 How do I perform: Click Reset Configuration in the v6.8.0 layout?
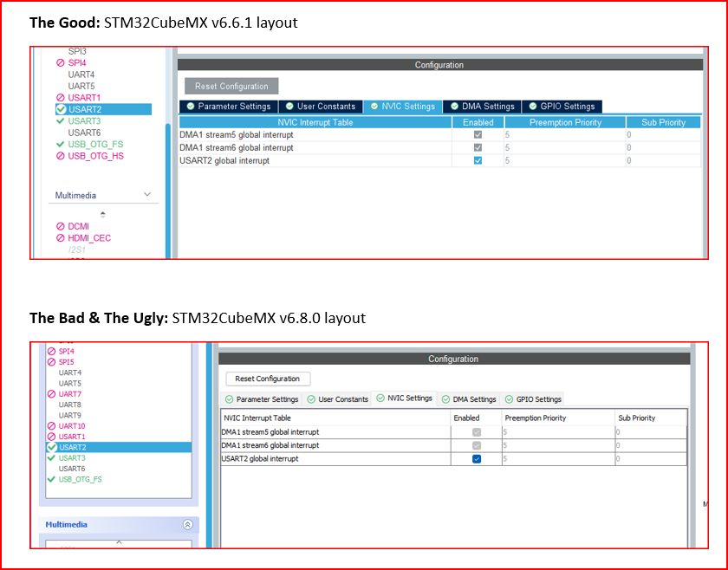(x=268, y=379)
